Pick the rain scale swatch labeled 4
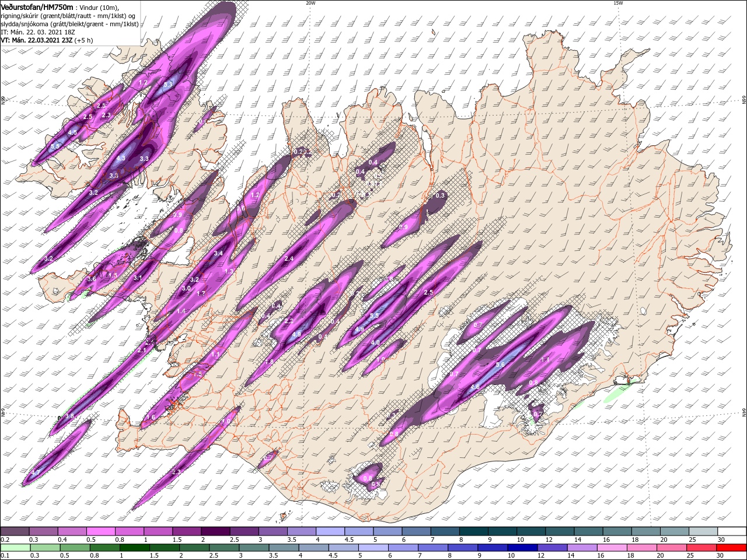The image size is (747, 560). (x=313, y=548)
